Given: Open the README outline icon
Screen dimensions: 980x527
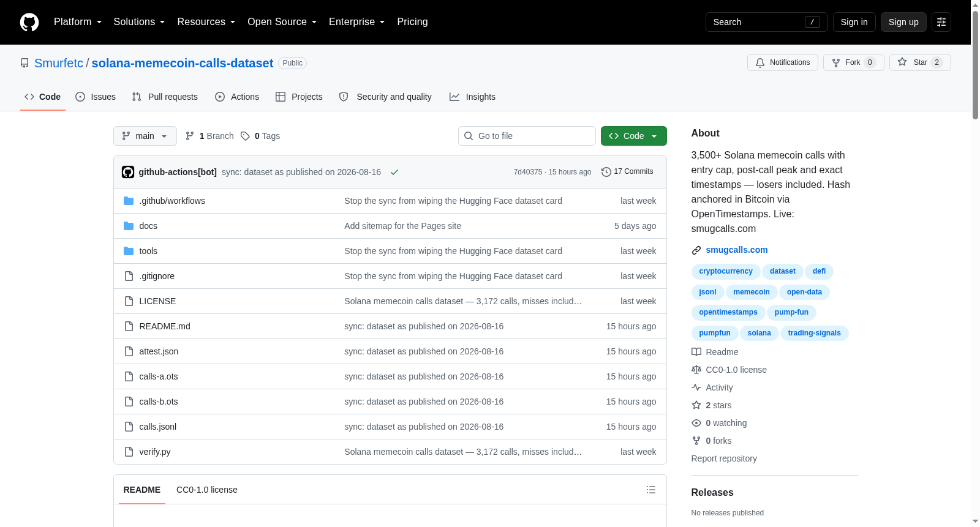Looking at the screenshot, I should (x=651, y=490).
